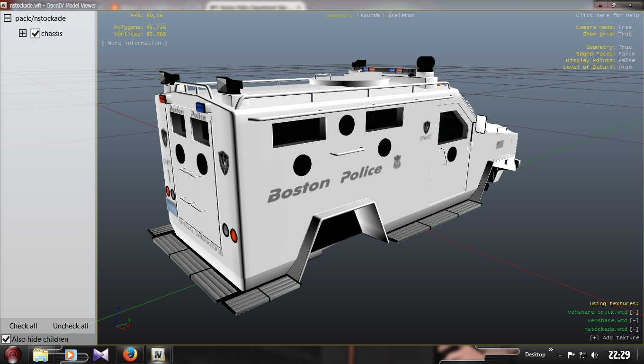The width and height of the screenshot is (644, 364).
Task: Toggle the 'Also hide children' checkbox
Action: 6,339
